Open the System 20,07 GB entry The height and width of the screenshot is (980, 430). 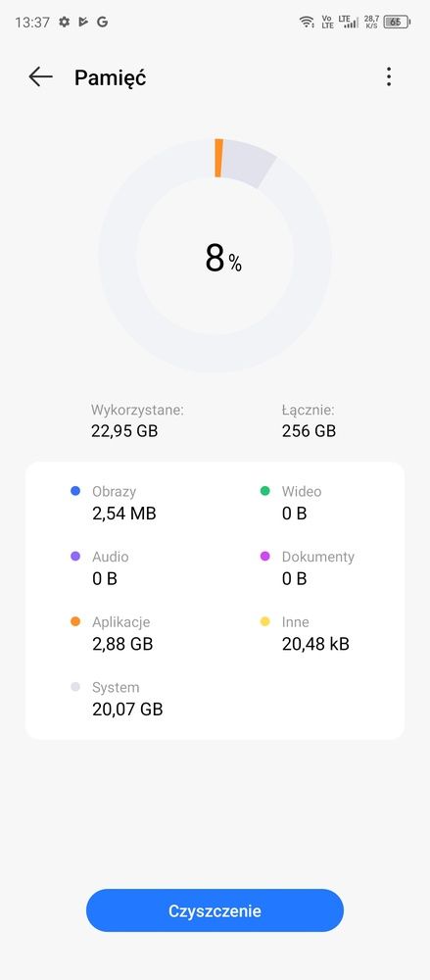[117, 698]
